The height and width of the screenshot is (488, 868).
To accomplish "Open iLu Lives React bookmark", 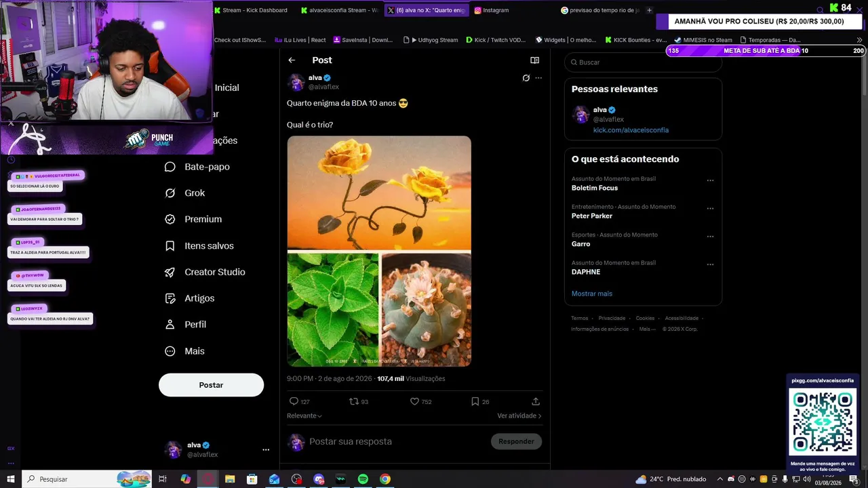I will click(x=300, y=40).
